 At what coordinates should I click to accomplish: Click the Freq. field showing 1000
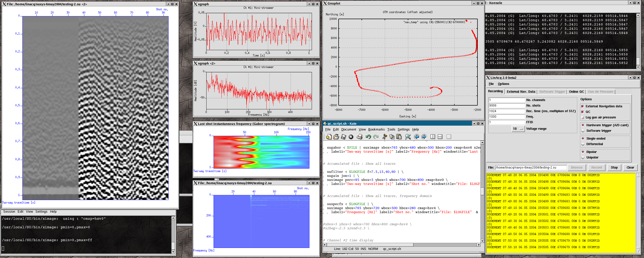pos(507,117)
